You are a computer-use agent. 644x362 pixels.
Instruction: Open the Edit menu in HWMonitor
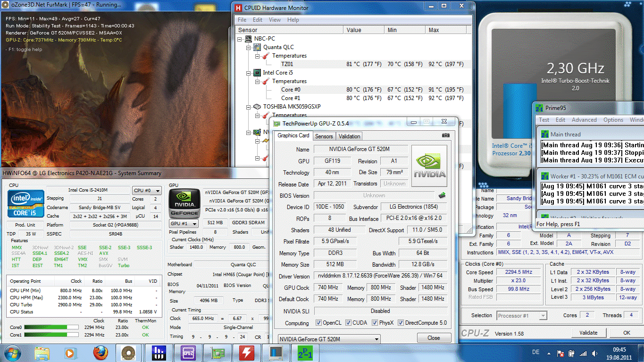pos(258,20)
